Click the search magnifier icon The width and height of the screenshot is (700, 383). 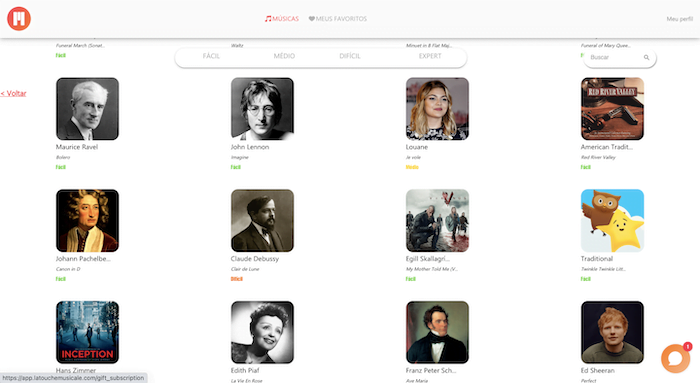pos(646,58)
